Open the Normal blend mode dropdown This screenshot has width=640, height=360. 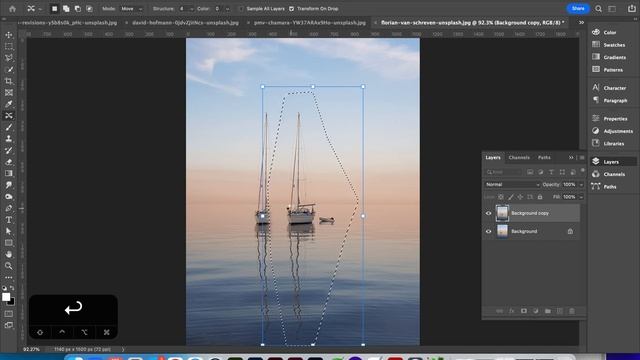(512, 184)
